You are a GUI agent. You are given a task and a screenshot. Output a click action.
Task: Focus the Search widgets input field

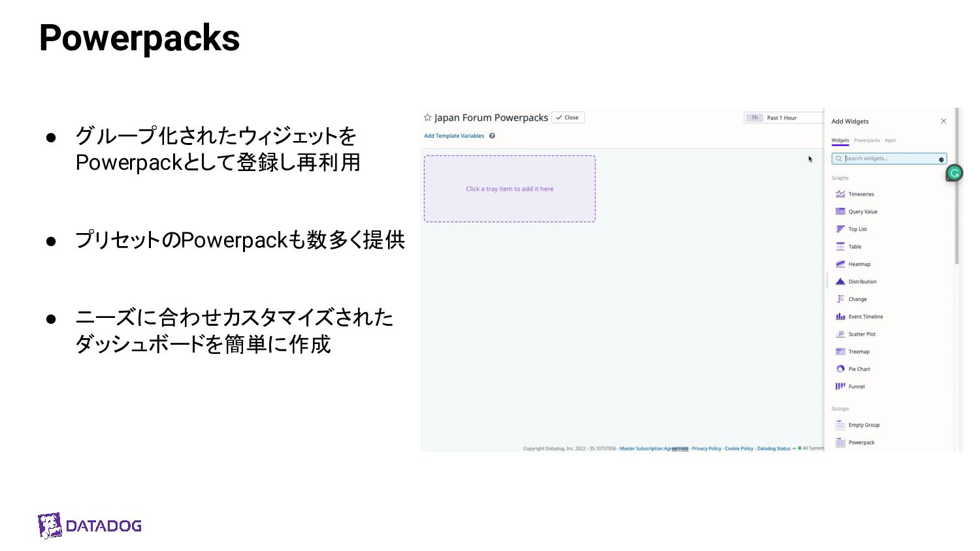tap(889, 159)
